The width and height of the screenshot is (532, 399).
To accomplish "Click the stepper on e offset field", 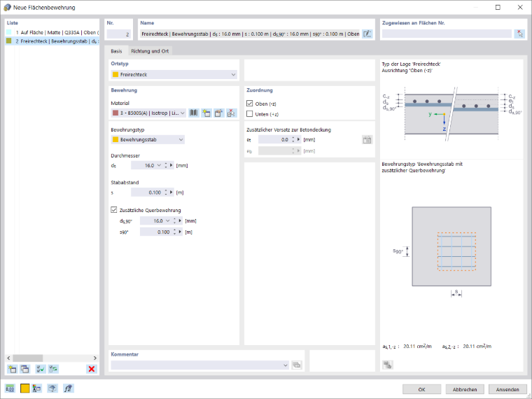I will (x=293, y=139).
